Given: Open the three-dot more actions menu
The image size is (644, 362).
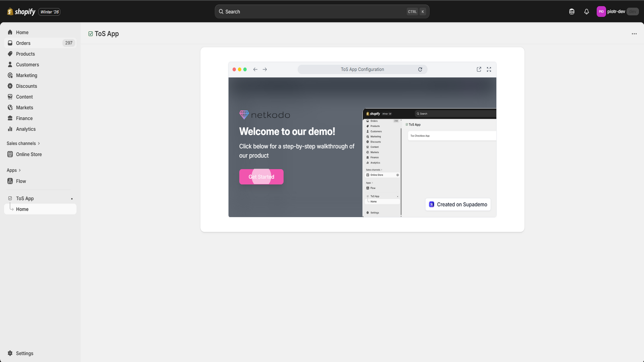Looking at the screenshot, I should (x=634, y=34).
